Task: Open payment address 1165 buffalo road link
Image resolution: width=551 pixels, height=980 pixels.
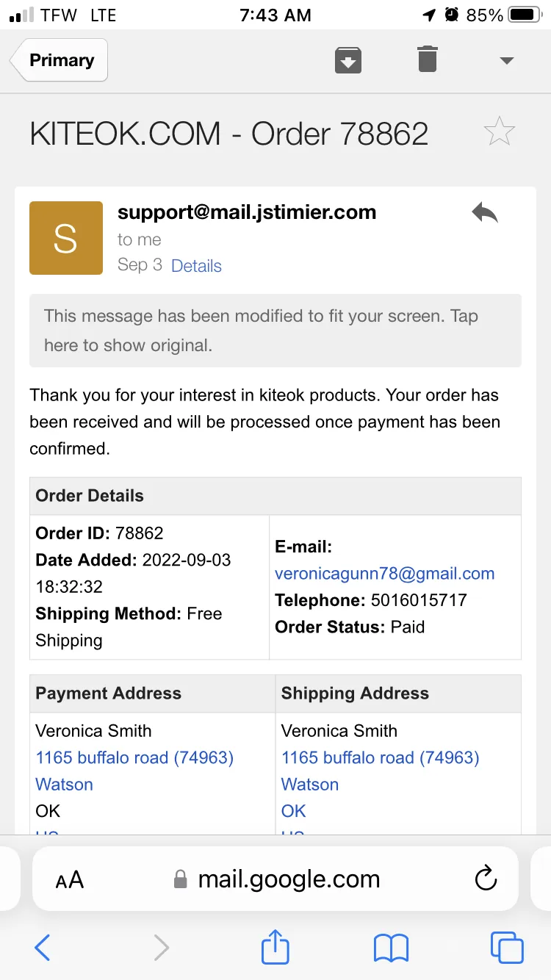Action: click(x=134, y=757)
